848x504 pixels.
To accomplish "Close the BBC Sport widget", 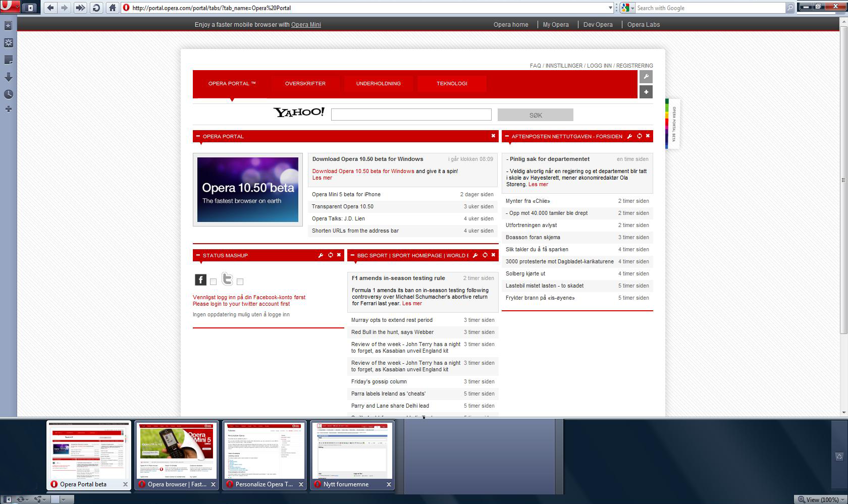I will click(x=493, y=255).
